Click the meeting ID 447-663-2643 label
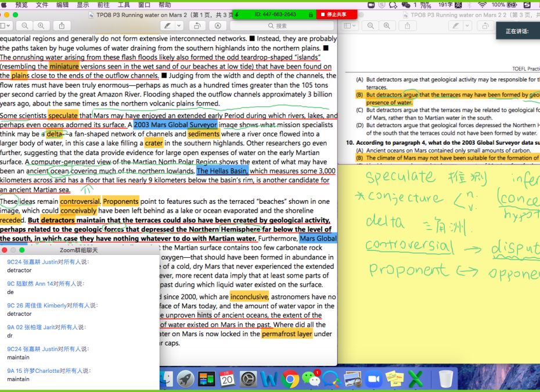 click(275, 15)
